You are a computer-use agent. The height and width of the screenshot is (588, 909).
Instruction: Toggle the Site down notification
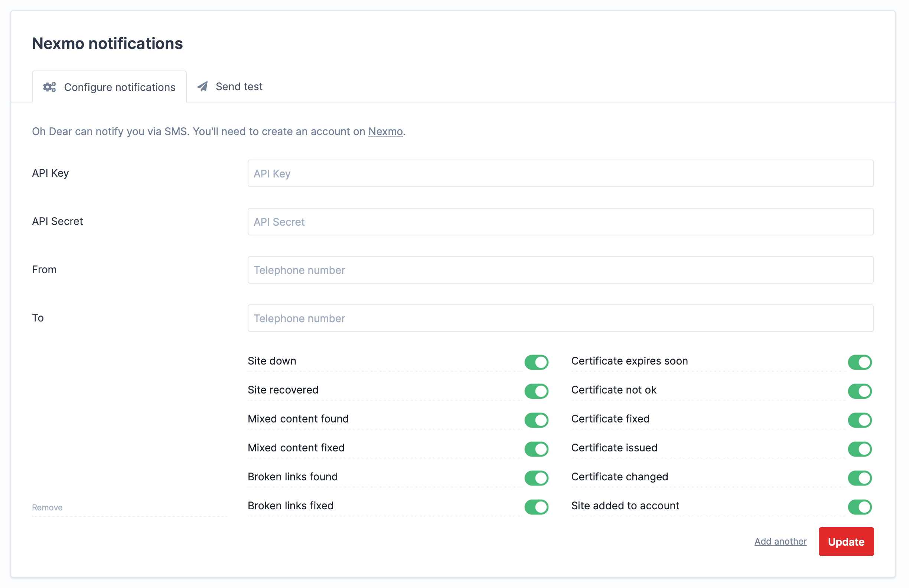click(536, 362)
